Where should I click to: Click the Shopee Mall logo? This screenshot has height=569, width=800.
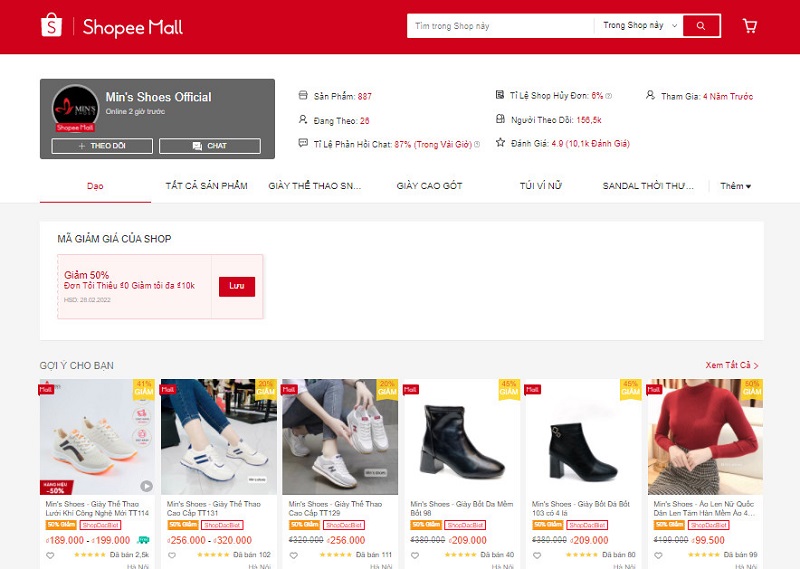click(111, 27)
